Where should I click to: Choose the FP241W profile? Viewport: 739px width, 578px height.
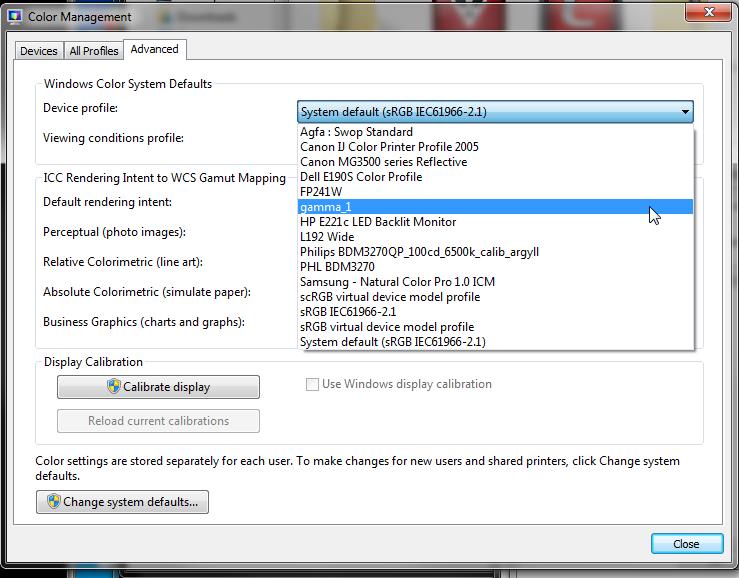click(x=495, y=192)
